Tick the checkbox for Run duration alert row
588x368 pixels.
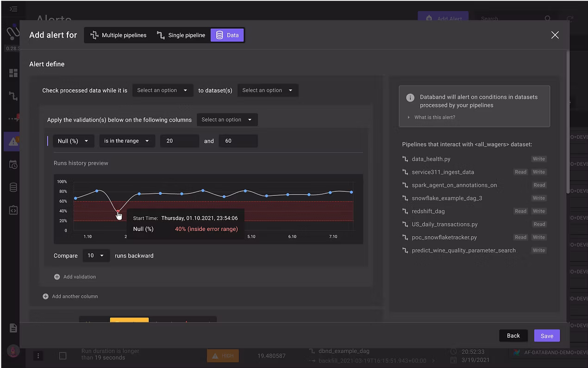(63, 355)
